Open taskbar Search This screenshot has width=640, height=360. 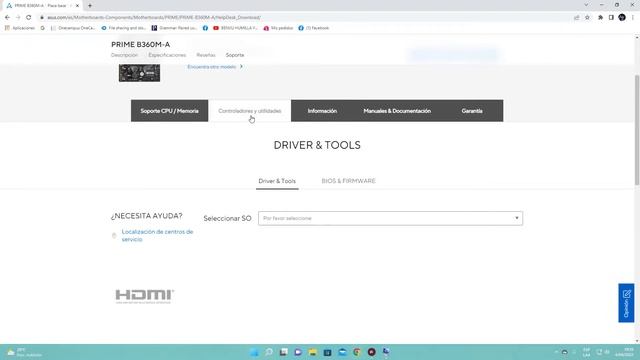pos(269,352)
